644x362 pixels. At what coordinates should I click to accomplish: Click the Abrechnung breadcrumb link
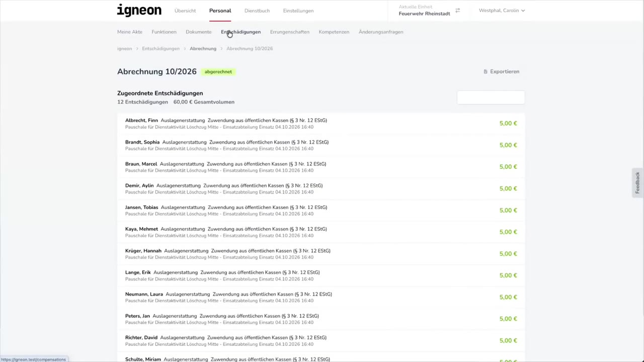tap(203, 48)
